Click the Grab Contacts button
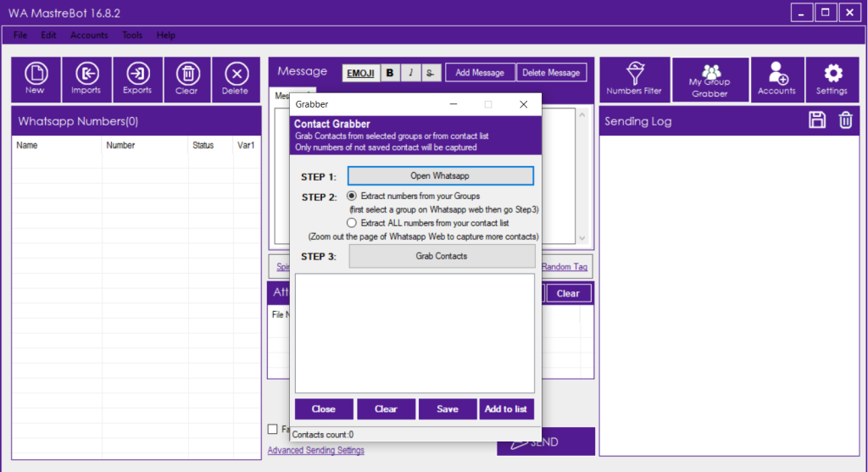868x472 pixels. pos(441,256)
